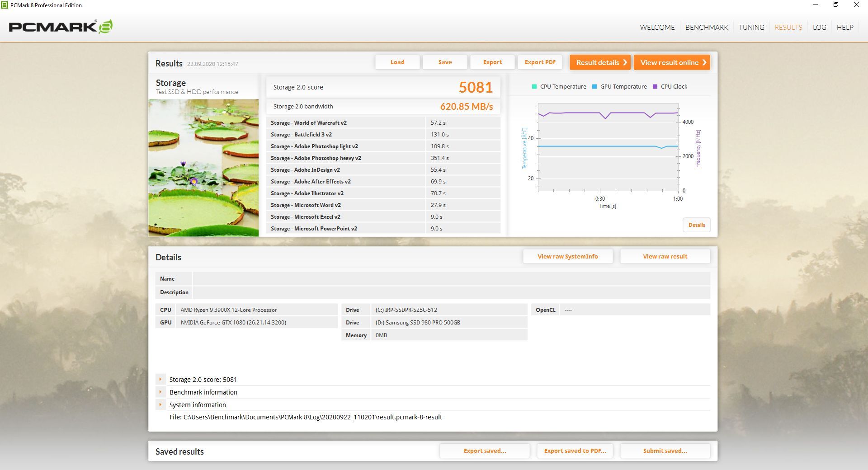Select Adobe Photoshop light v2 row
The height and width of the screenshot is (470, 868).
click(383, 146)
